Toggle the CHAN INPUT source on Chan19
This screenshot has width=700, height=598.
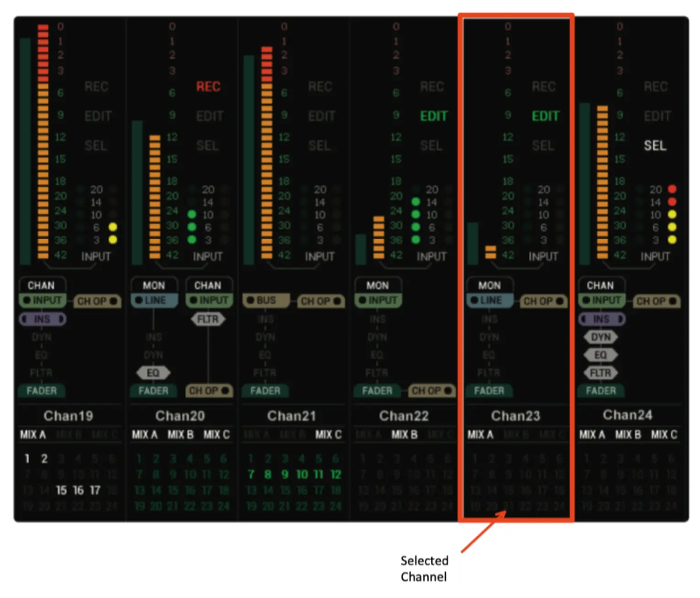point(43,300)
